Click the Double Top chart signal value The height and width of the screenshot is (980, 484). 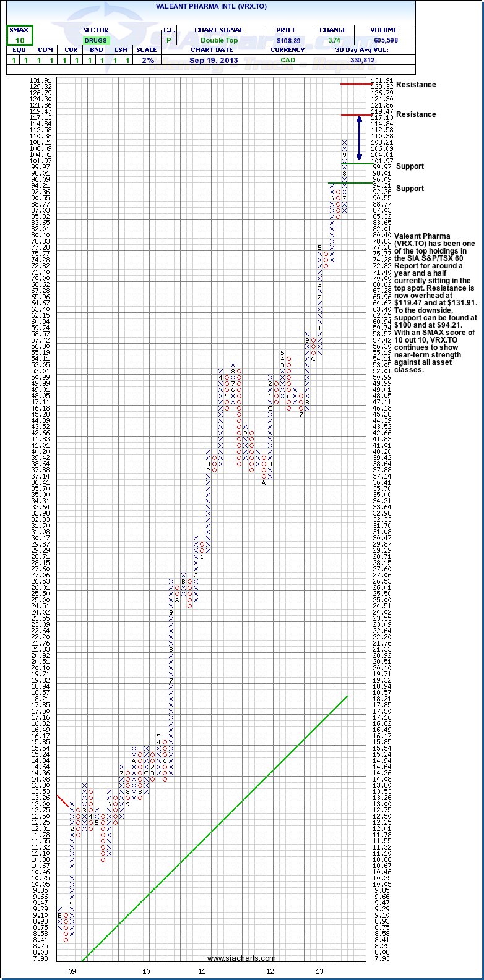(x=218, y=40)
